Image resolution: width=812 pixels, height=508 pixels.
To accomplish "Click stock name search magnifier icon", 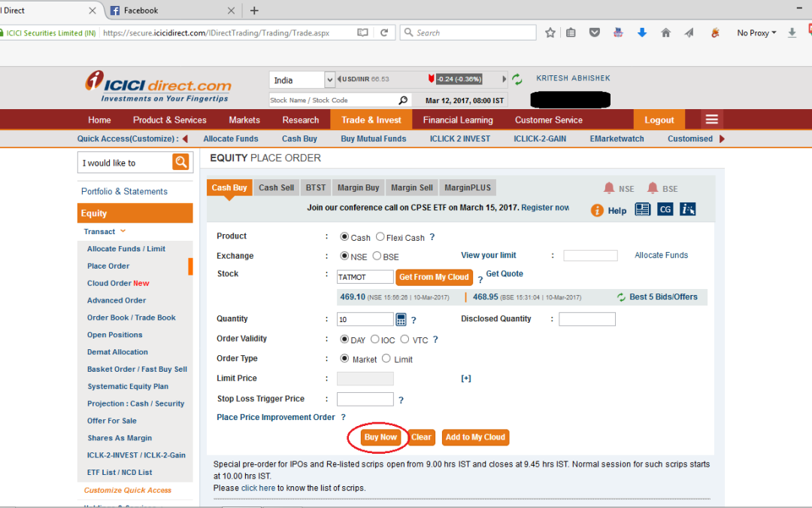I will tap(403, 100).
